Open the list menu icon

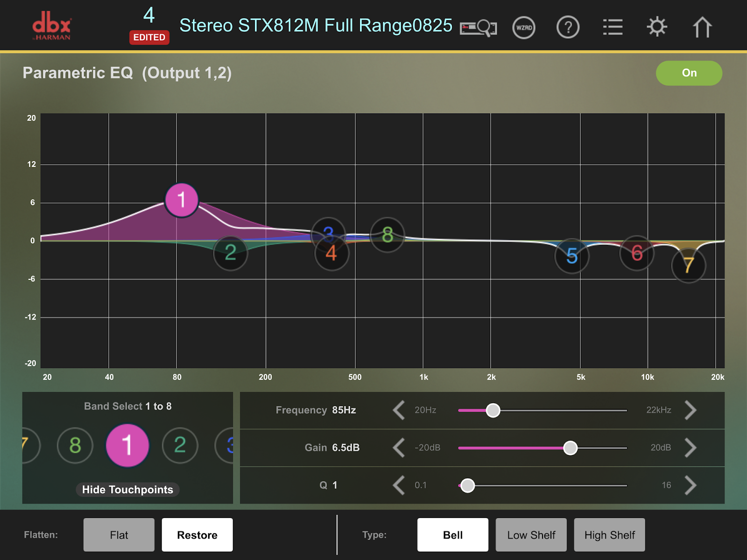pos(613,27)
